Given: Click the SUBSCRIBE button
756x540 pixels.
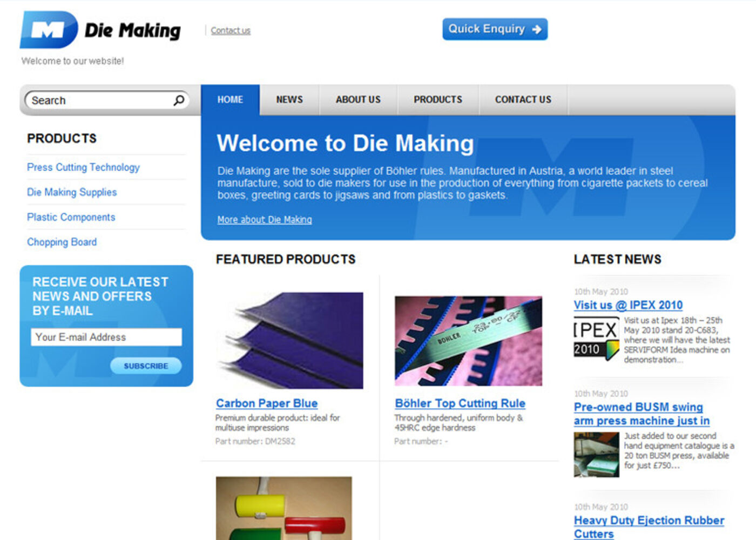Looking at the screenshot, I should coord(145,366).
